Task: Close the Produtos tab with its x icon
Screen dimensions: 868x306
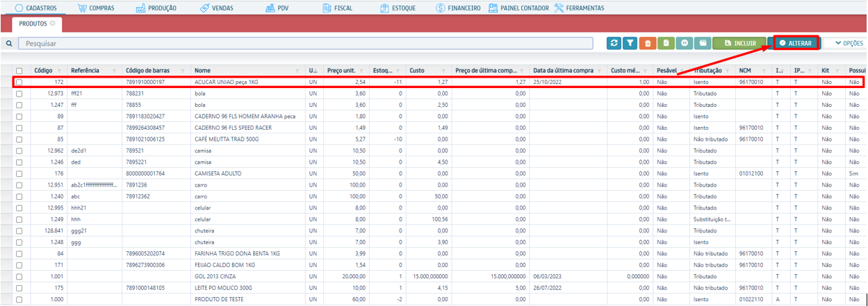Action: 52,23
